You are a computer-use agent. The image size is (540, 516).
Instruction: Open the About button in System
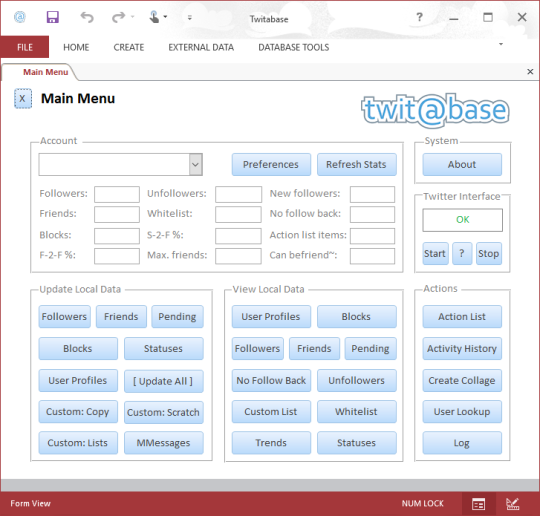point(462,164)
